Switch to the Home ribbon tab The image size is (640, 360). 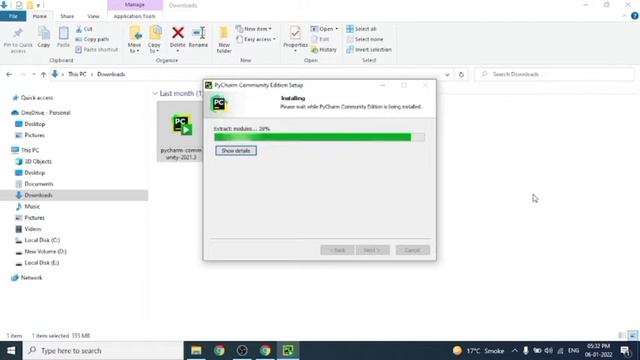tap(40, 16)
